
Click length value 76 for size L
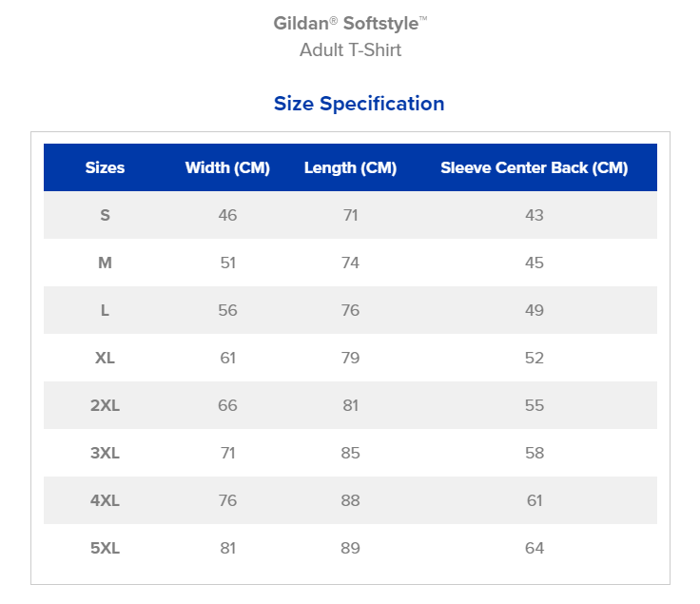350,310
